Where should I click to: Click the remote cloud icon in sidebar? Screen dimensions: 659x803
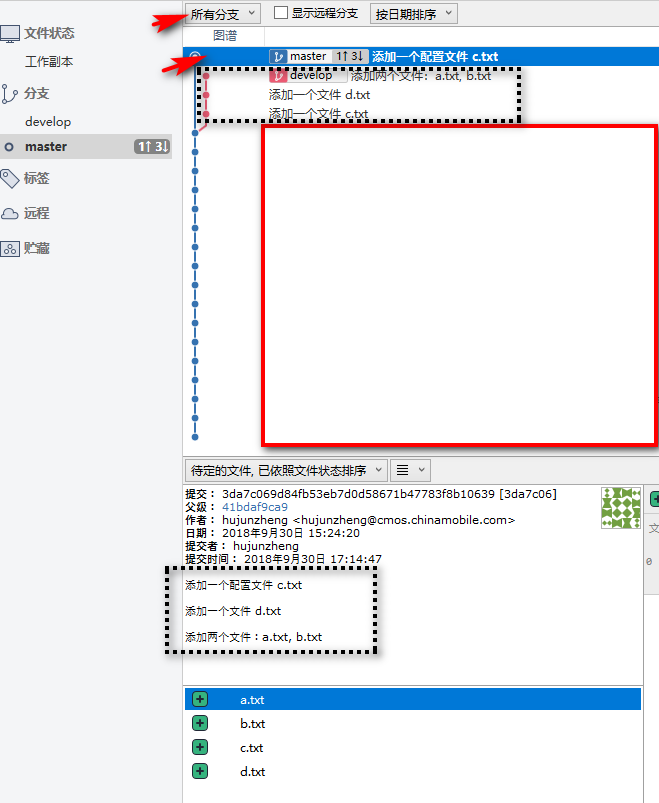[10, 214]
